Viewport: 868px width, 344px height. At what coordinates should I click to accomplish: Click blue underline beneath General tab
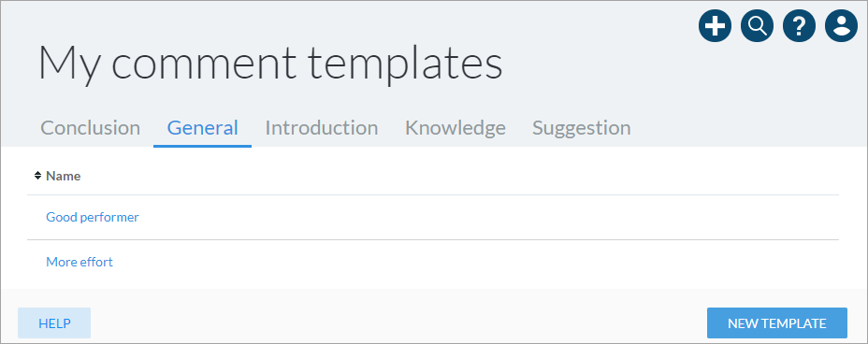click(x=203, y=146)
